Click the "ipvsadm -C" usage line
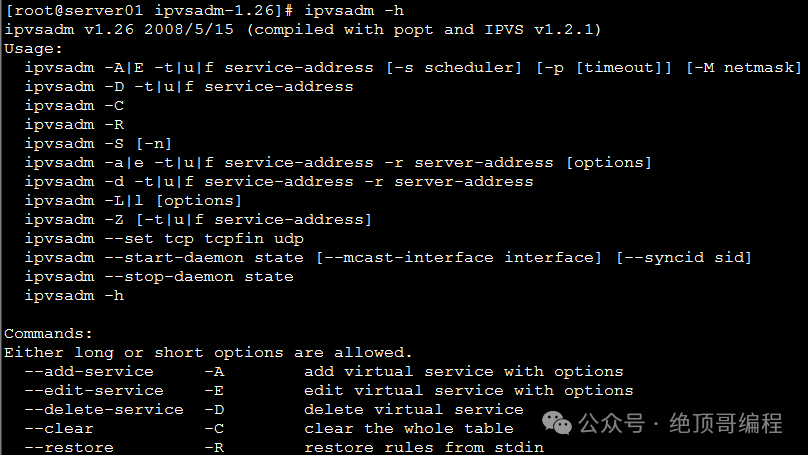Image resolution: width=808 pixels, height=455 pixels. click(x=74, y=105)
